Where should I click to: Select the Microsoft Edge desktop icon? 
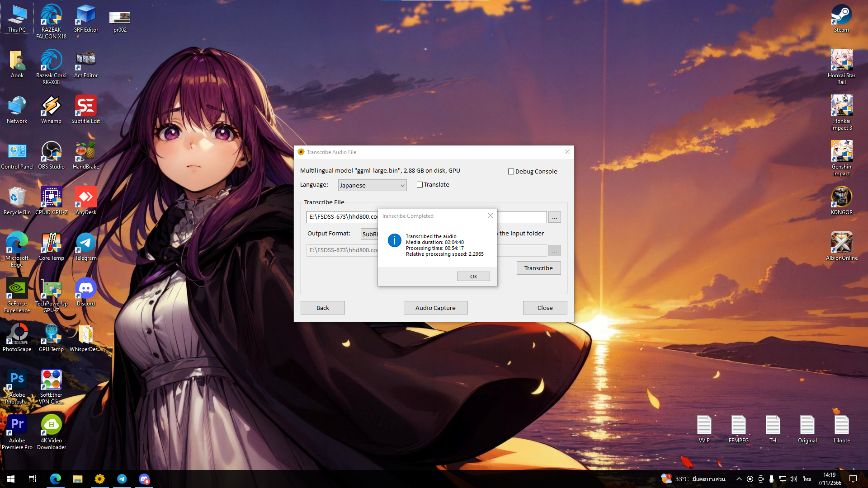(x=17, y=249)
